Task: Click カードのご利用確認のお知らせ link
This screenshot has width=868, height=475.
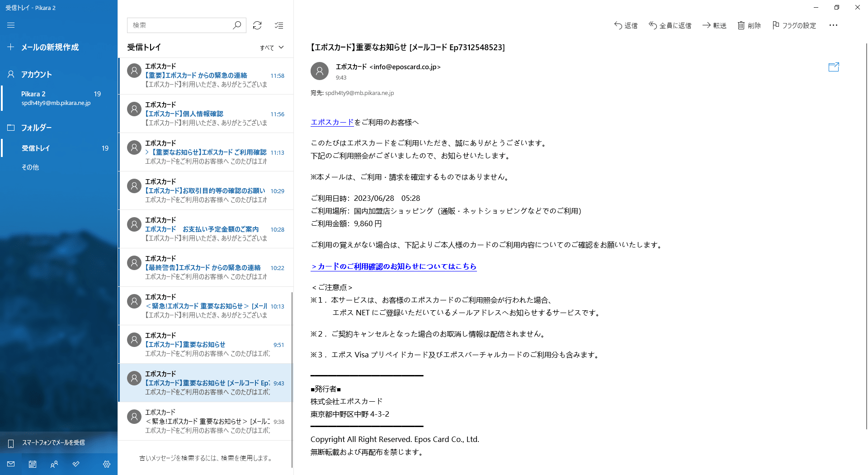Action: point(393,266)
